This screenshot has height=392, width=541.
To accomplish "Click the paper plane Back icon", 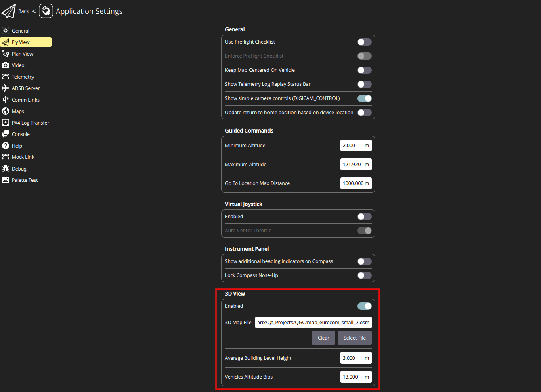I will 8,11.
